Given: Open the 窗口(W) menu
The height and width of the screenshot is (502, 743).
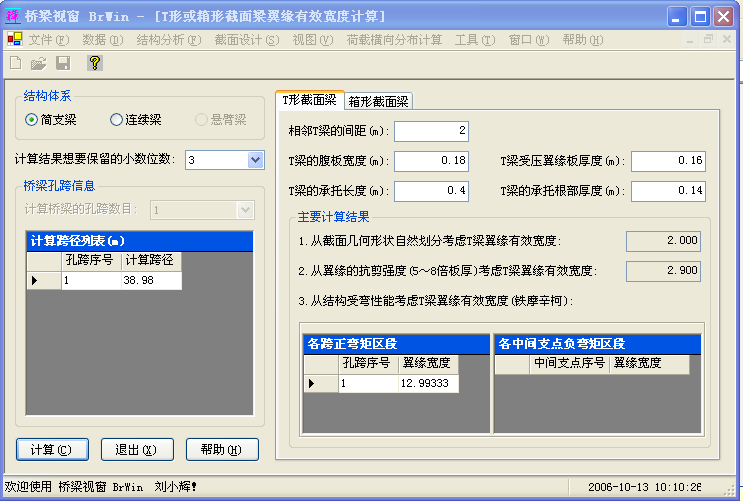Looking at the screenshot, I should [529, 40].
